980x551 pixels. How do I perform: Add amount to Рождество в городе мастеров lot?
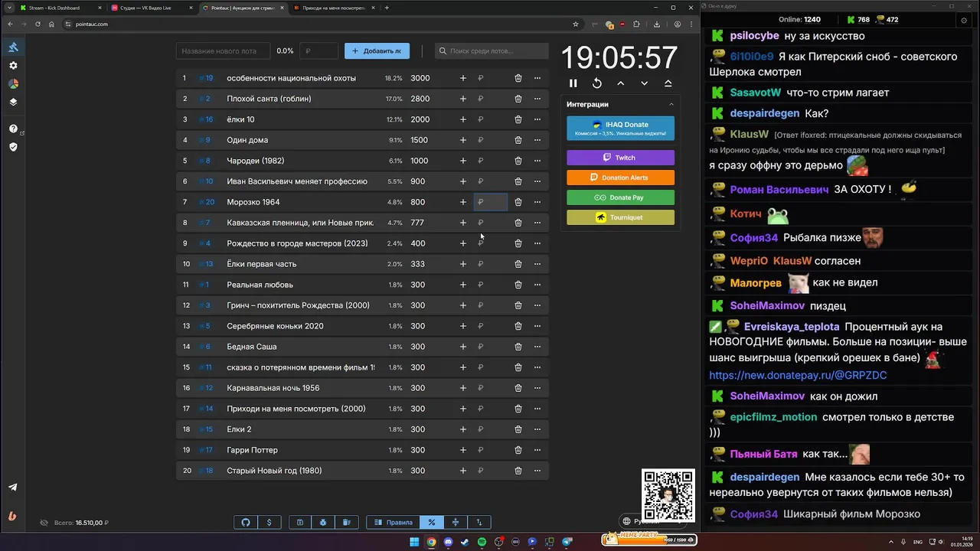[x=462, y=243]
